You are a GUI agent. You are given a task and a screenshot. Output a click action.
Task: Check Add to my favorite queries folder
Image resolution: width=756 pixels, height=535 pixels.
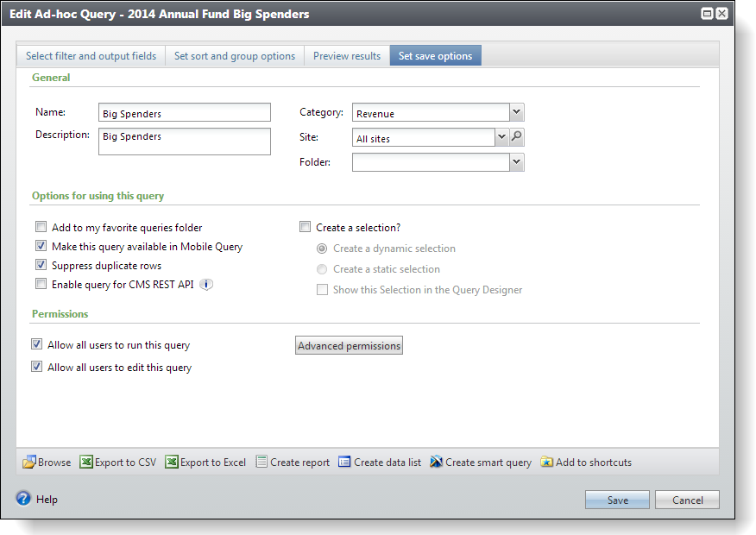click(x=41, y=227)
